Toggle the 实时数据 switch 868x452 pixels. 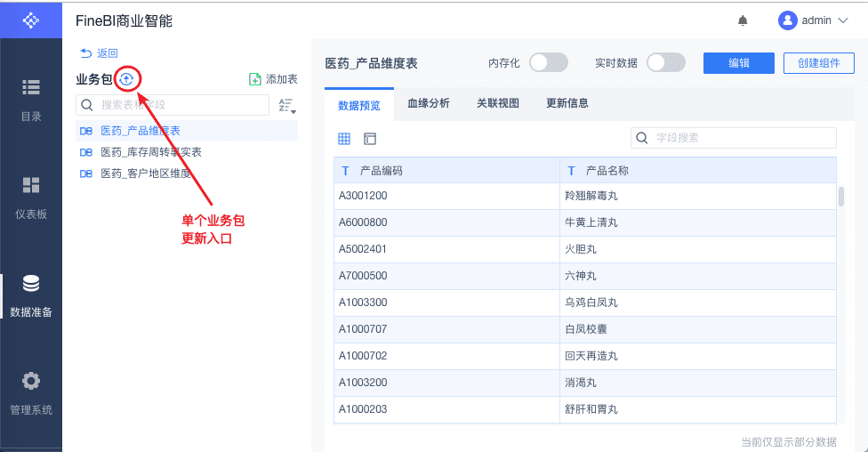[665, 62]
